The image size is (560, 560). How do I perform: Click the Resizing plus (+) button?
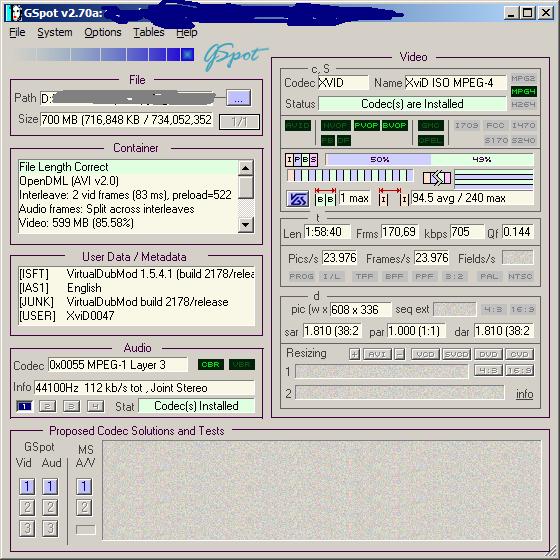pyautogui.click(x=354, y=354)
